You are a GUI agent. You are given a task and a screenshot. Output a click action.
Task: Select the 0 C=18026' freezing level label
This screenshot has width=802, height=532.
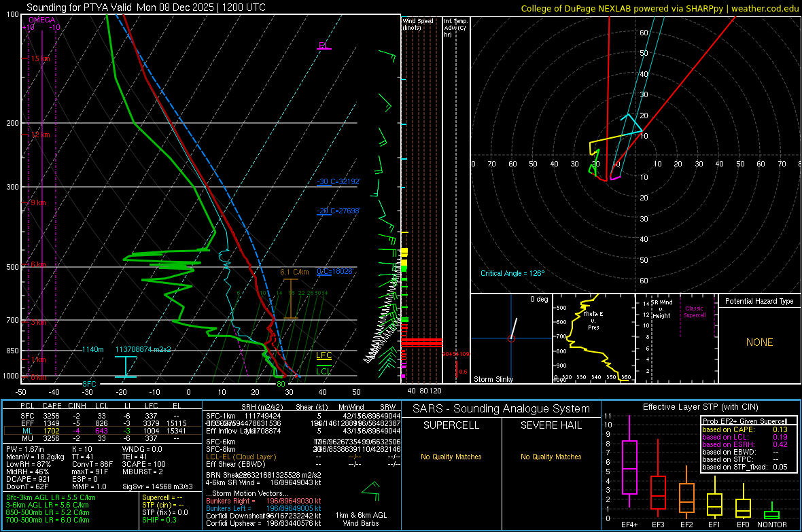(335, 271)
